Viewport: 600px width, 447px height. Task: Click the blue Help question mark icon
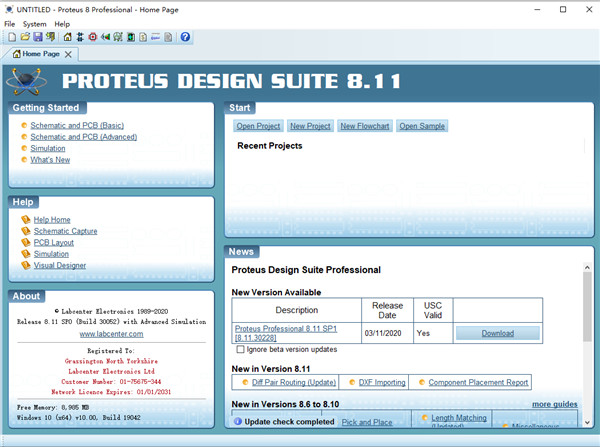click(x=185, y=37)
